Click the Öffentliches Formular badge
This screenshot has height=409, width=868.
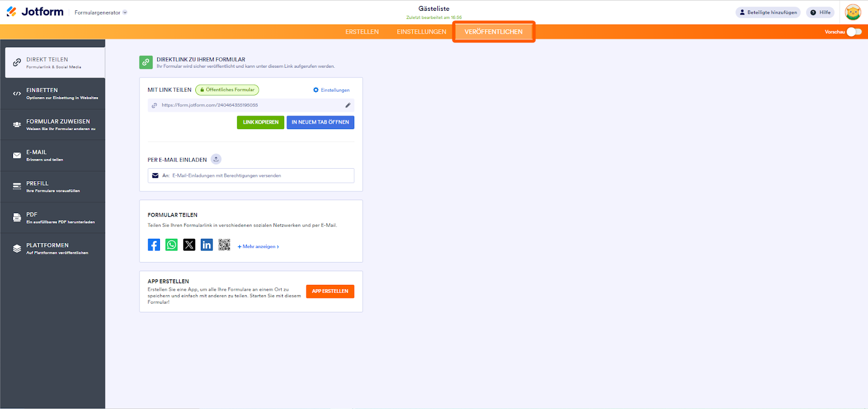(x=227, y=90)
